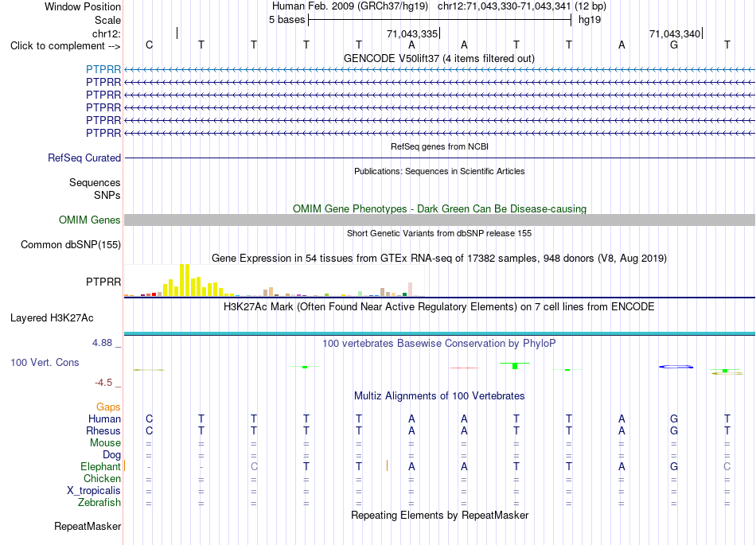Click the 'Click to complement -->' label
The width and height of the screenshot is (756, 545).
tap(65, 46)
